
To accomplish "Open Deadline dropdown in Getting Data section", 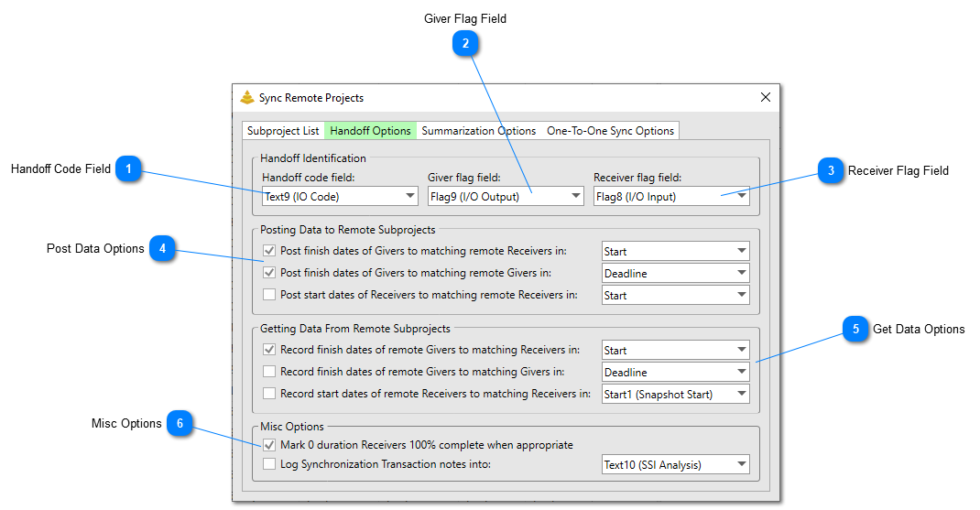I will click(676, 372).
